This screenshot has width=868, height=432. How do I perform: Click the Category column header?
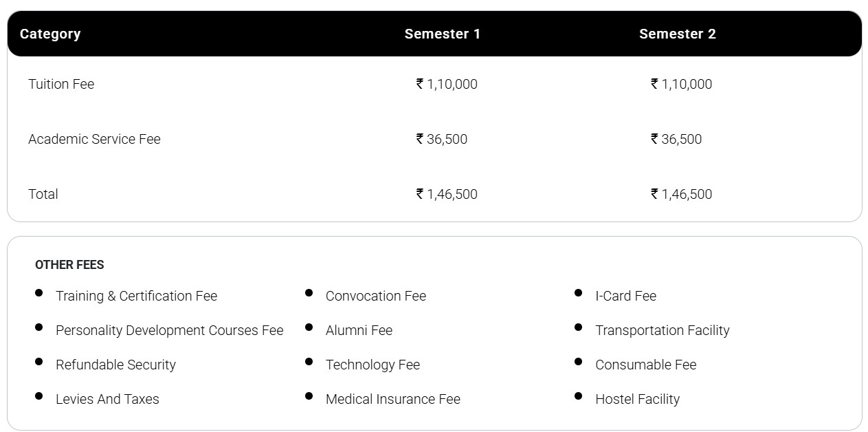click(50, 34)
